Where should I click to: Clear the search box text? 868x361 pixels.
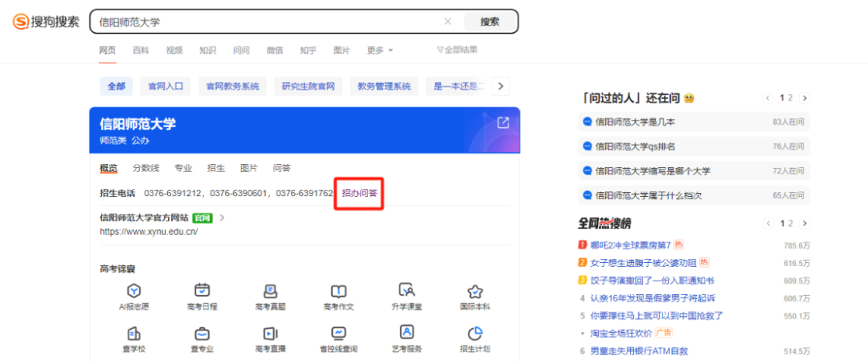(448, 22)
